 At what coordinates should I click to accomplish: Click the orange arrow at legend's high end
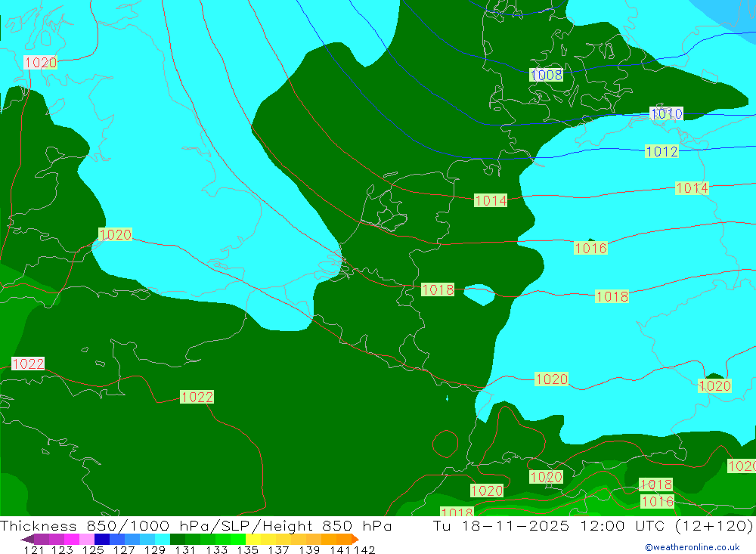click(355, 539)
